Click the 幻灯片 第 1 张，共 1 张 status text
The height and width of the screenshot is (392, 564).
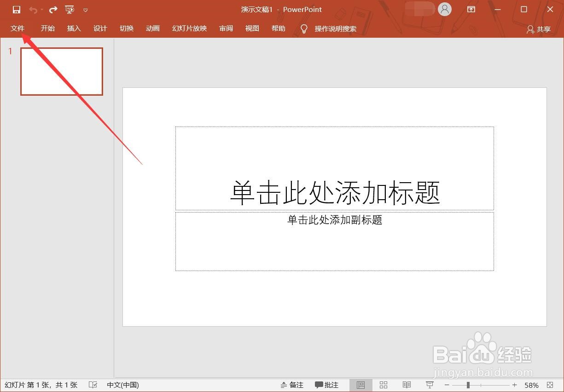click(41, 385)
